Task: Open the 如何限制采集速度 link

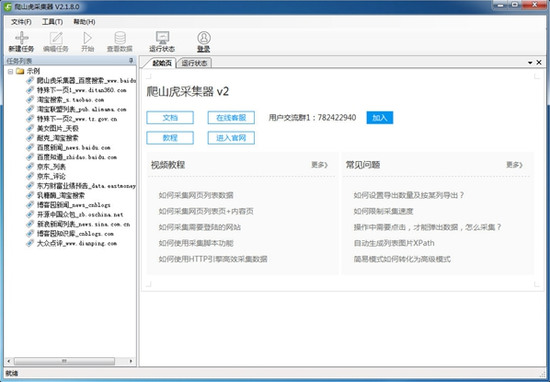Action: coord(383,211)
